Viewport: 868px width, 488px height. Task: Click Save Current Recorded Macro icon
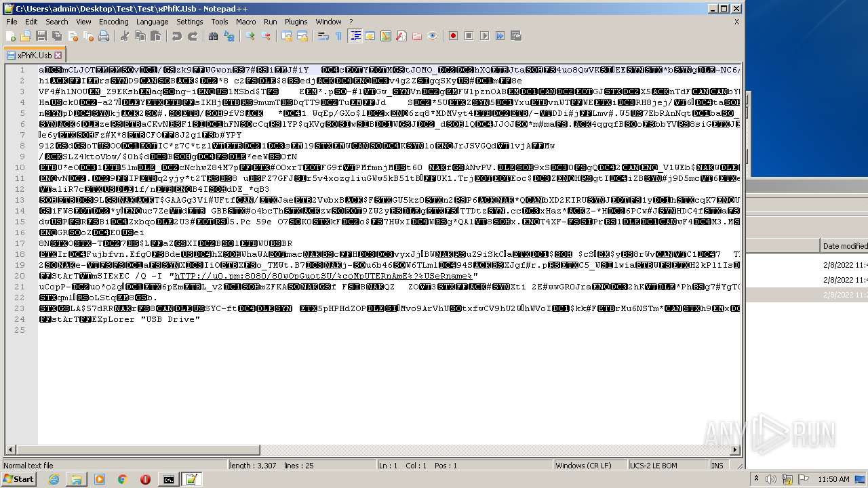click(515, 36)
